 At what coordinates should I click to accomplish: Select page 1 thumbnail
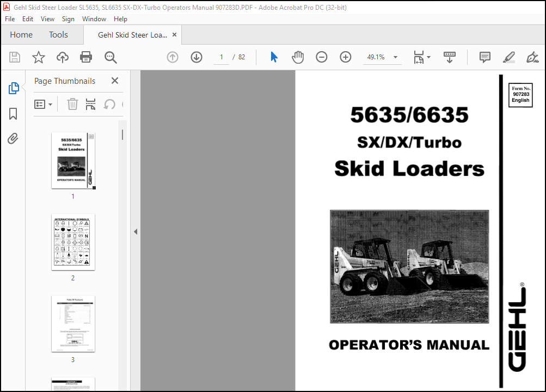73,161
